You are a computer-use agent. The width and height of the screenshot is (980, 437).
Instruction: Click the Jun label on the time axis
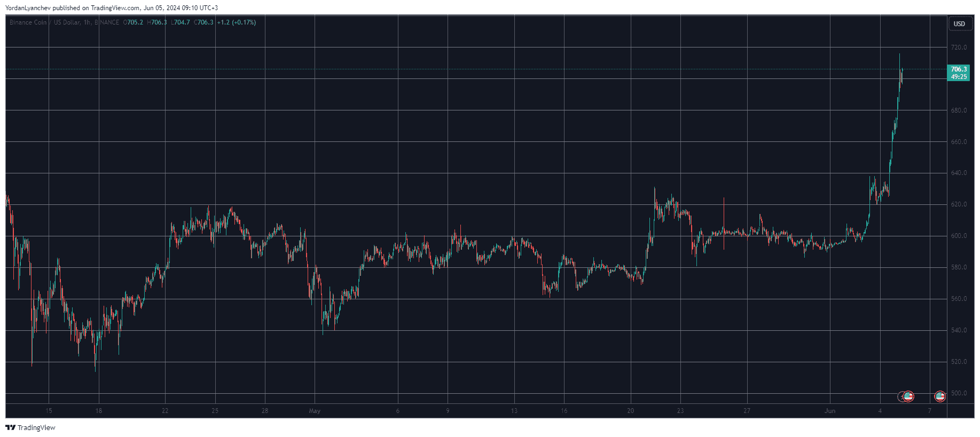[830, 411]
